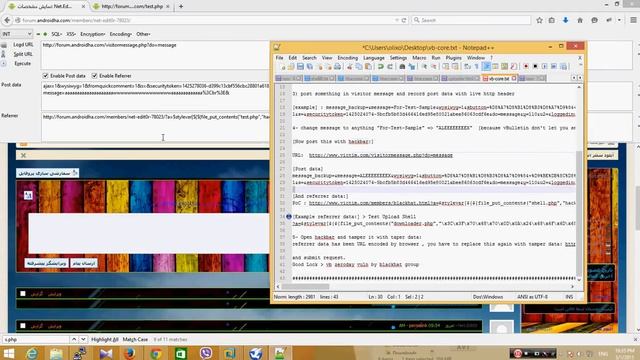Image resolution: width=640 pixels, height=360 pixels.
Task: Click the Redo arrow in Notepad++ toolbar
Action: pos(390,67)
